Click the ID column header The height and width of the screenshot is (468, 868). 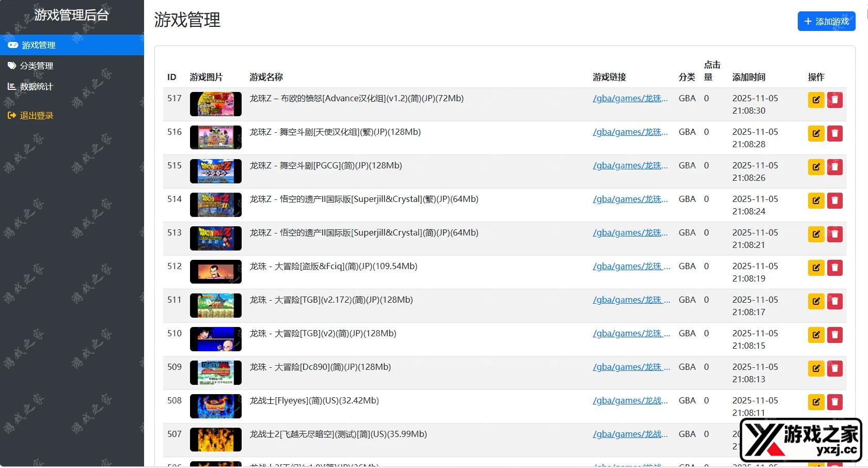click(x=172, y=77)
